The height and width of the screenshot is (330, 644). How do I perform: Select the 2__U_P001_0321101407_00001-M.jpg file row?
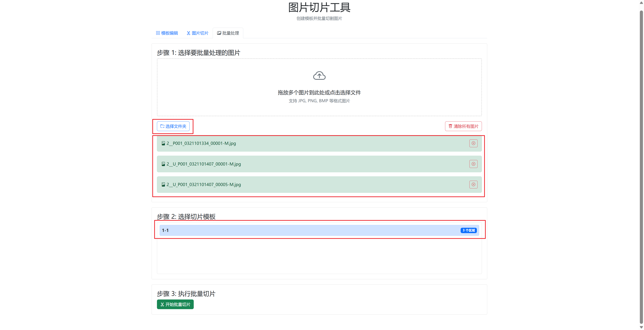pyautogui.click(x=300, y=164)
